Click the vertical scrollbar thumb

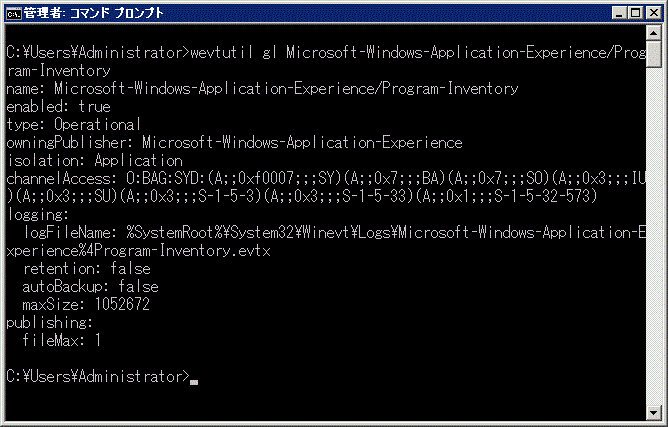(x=654, y=54)
